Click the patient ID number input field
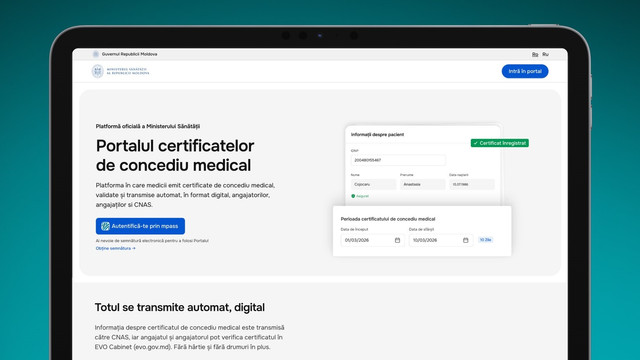Screen dimensions: 640x360 coord(398,160)
